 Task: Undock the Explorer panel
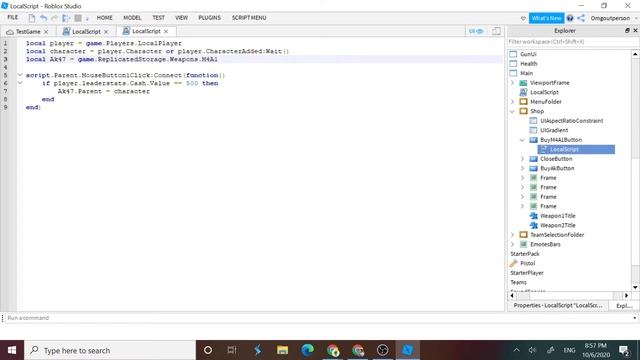(627, 31)
